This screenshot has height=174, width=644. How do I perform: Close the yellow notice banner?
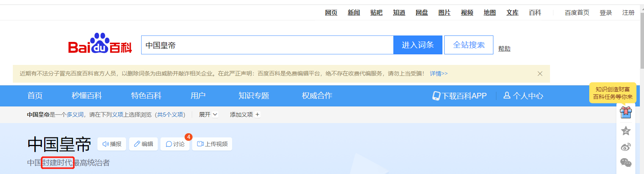[x=540, y=74]
